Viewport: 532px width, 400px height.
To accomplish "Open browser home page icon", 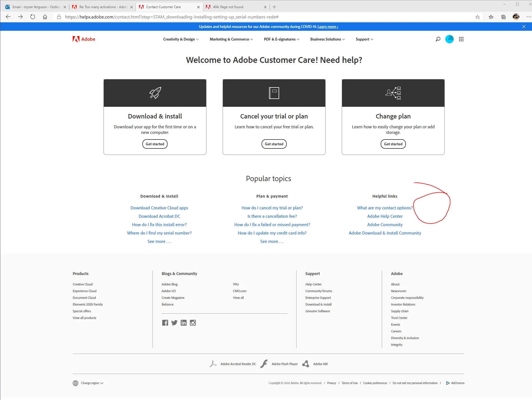I will 45,17.
